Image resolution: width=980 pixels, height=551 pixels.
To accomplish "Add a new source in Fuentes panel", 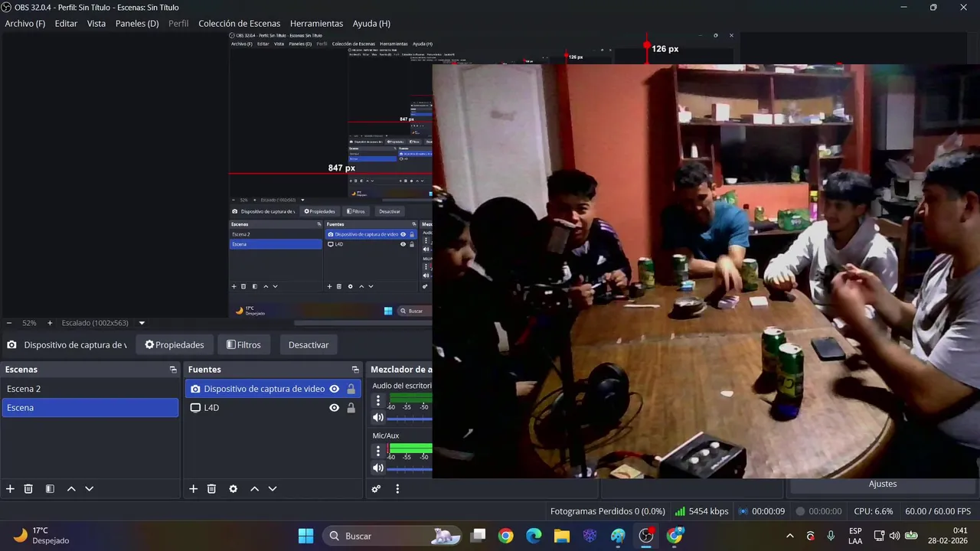I will click(194, 489).
